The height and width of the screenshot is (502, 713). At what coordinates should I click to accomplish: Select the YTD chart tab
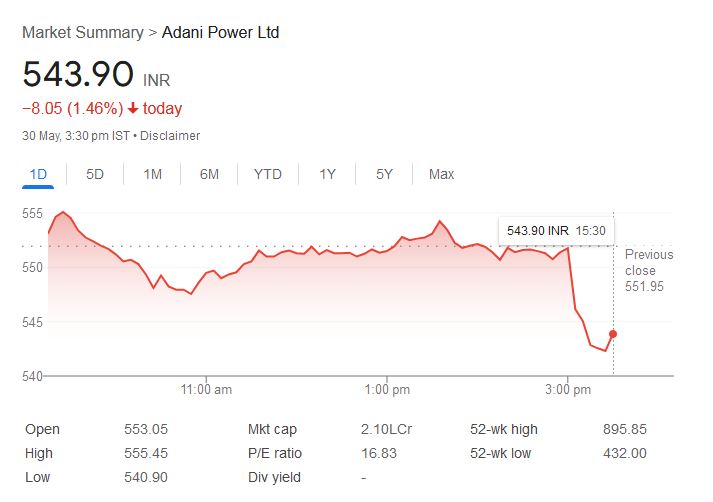[268, 174]
